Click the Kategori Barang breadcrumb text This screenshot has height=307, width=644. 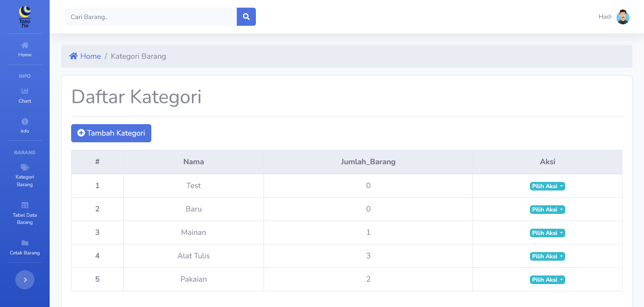click(x=138, y=56)
